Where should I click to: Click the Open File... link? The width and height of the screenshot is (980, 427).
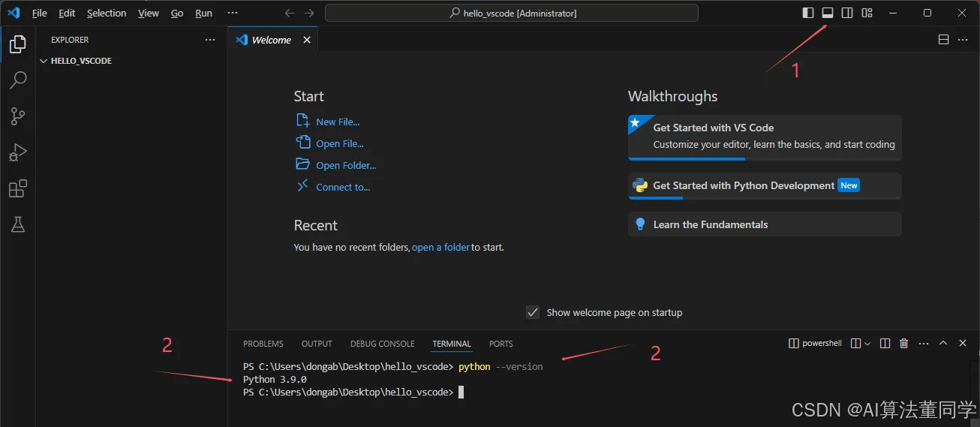[340, 143]
